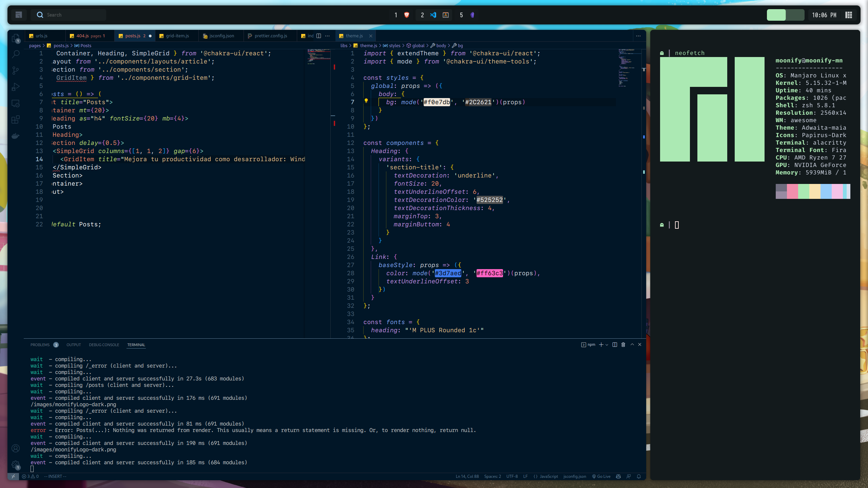
Task: Kill the terminal with trash icon
Action: tap(623, 344)
